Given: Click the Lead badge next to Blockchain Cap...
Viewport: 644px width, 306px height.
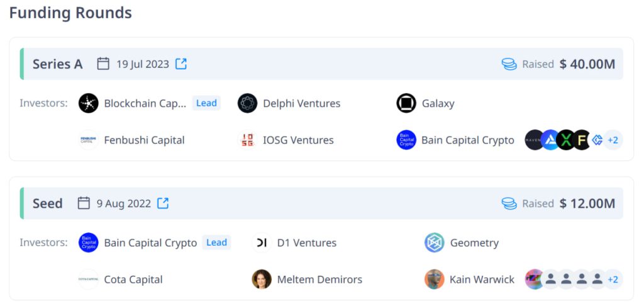Looking at the screenshot, I should 206,103.
